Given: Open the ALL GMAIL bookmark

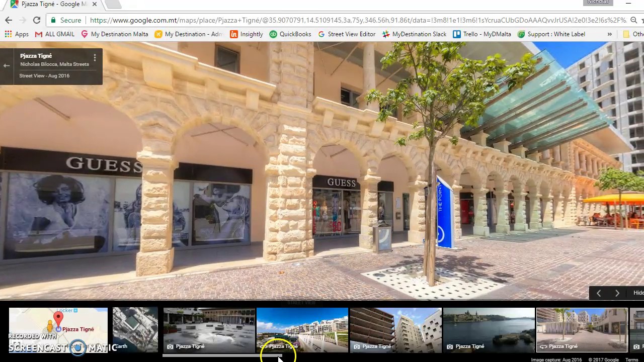Looking at the screenshot, I should (54, 34).
